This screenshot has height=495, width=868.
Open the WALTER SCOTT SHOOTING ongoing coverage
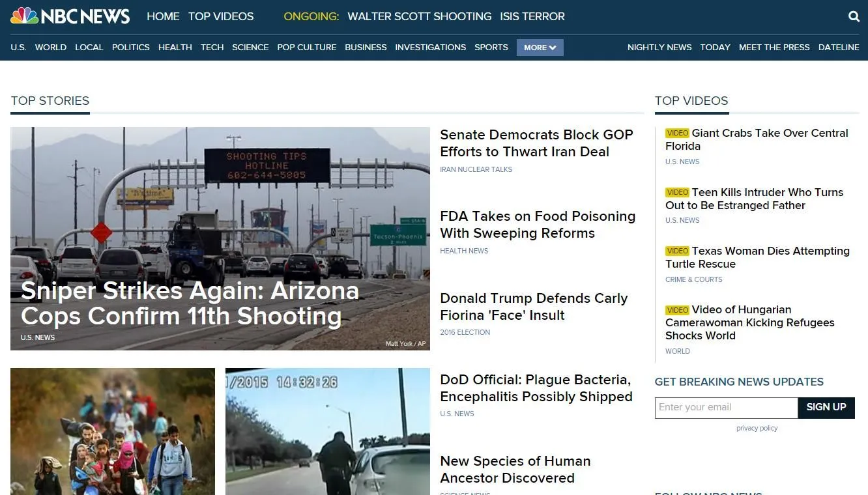click(419, 16)
